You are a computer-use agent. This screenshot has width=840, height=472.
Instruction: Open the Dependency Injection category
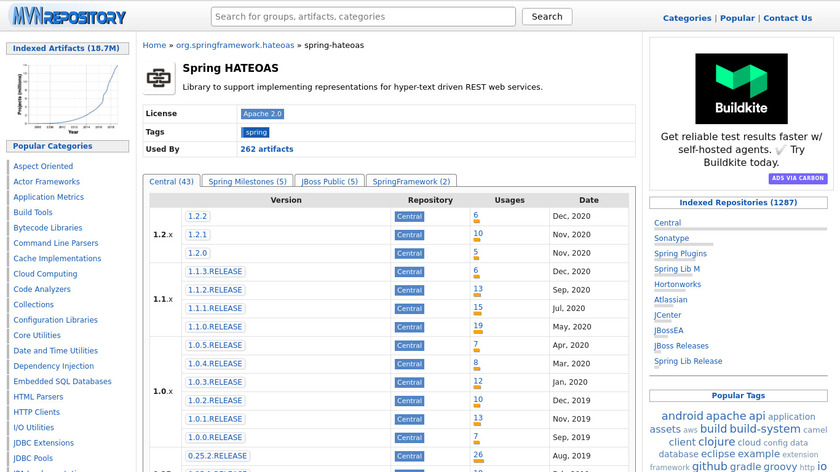[x=53, y=366]
